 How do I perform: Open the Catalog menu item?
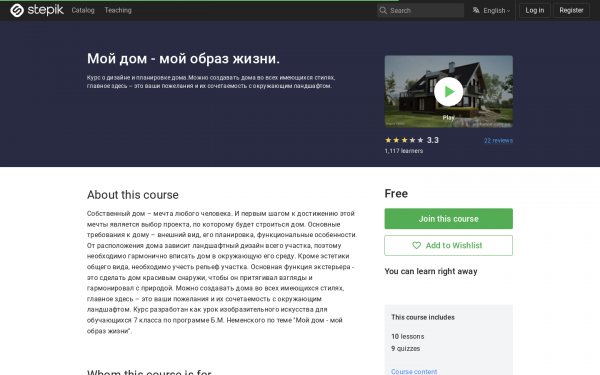pyautogui.click(x=83, y=10)
